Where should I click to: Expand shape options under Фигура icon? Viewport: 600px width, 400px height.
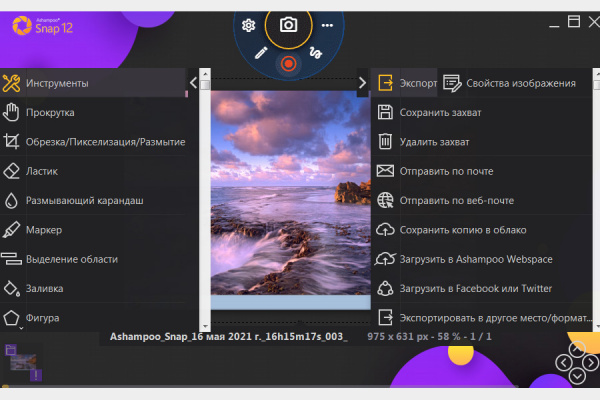[x=21, y=328]
